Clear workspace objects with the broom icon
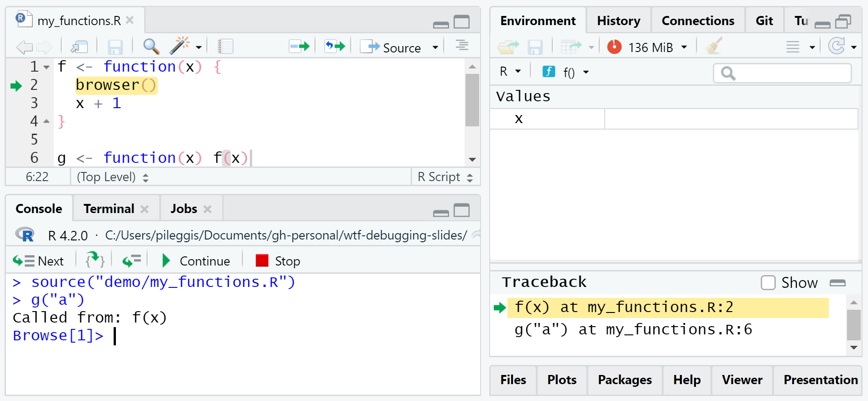Image resolution: width=868 pixels, height=401 pixels. coord(713,47)
